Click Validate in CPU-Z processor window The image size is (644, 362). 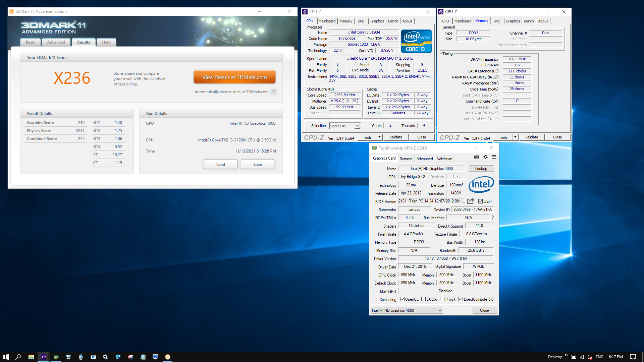[396, 137]
